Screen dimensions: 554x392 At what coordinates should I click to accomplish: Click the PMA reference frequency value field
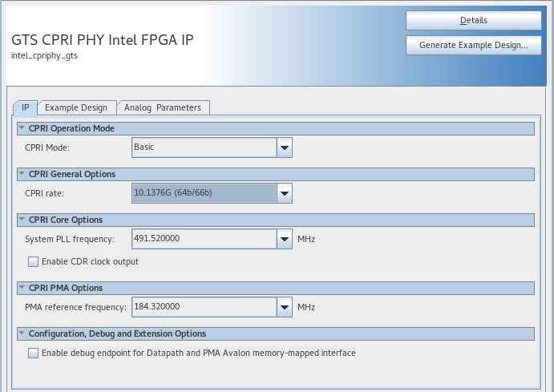(204, 307)
